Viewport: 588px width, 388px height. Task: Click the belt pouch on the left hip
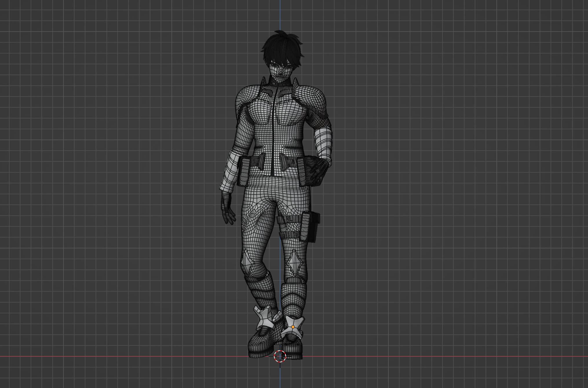(245, 171)
